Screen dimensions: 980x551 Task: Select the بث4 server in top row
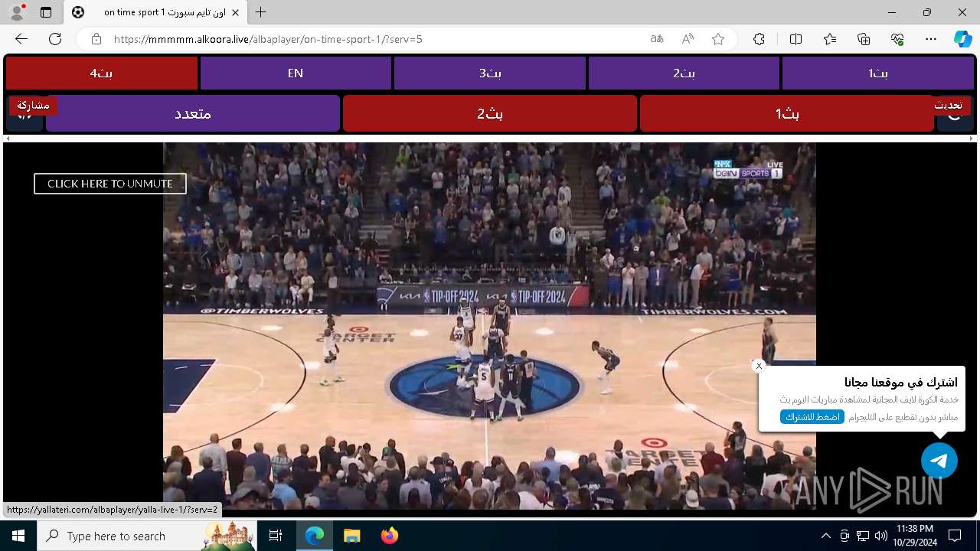coord(101,73)
